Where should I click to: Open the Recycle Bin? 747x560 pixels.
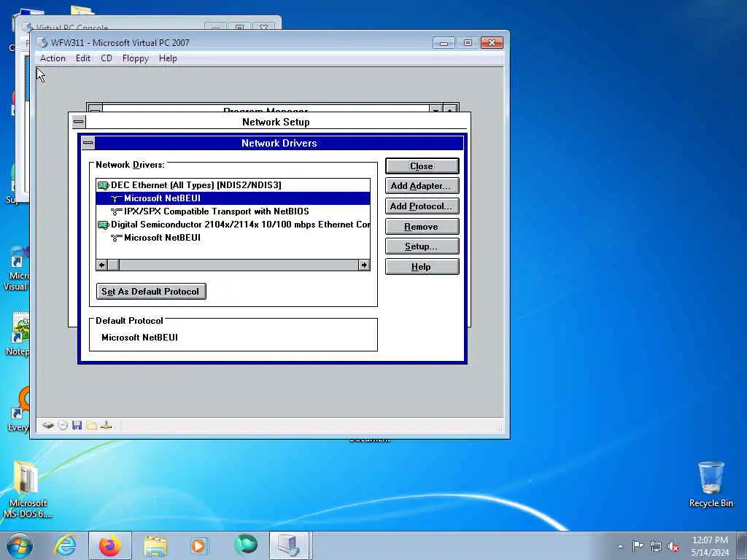711,484
